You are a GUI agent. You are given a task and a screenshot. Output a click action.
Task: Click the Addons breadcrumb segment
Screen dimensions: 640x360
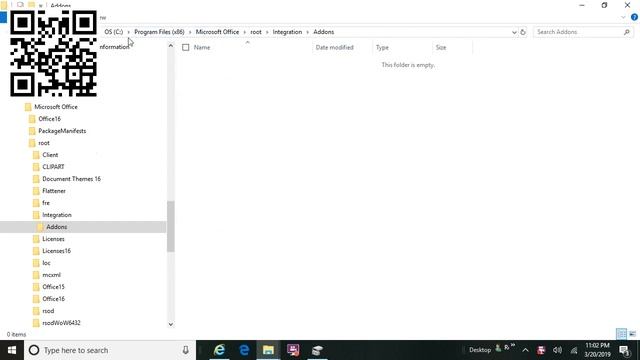324,32
